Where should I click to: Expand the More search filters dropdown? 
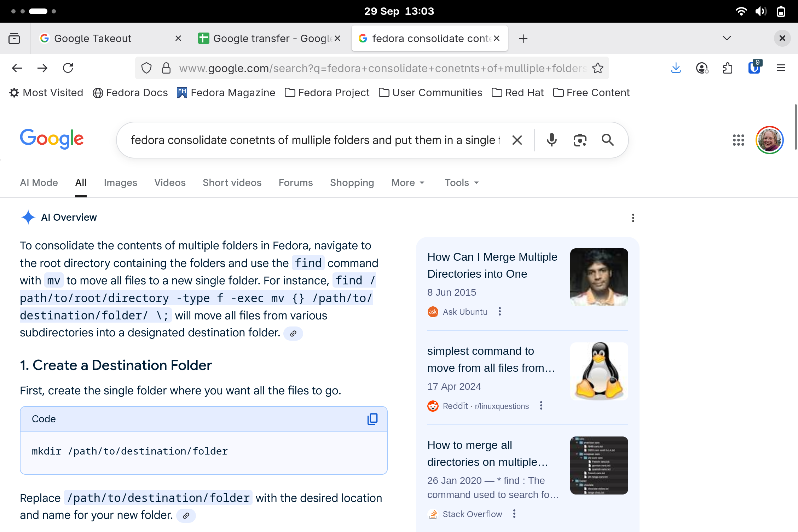pos(407,183)
